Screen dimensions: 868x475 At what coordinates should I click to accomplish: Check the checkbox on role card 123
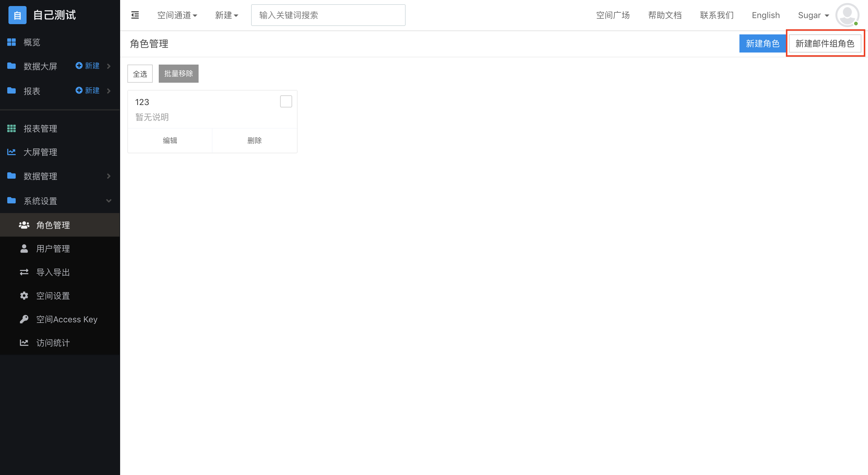[x=286, y=101]
